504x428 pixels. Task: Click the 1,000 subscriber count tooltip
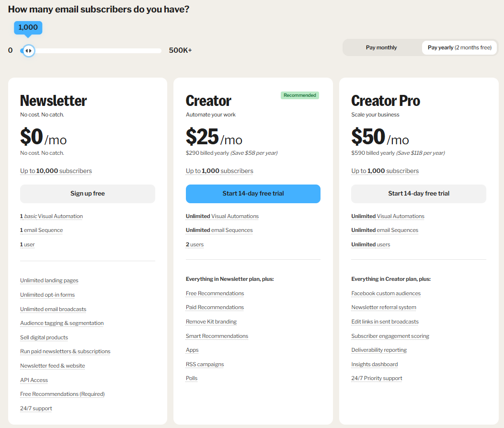(x=28, y=27)
